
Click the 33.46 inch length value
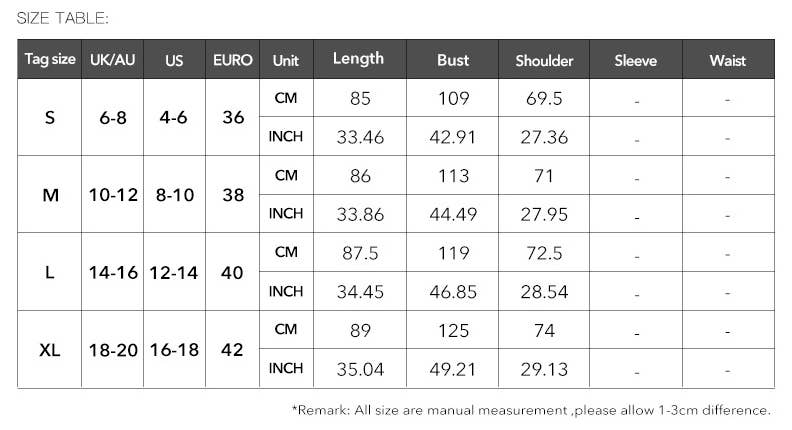360,137
